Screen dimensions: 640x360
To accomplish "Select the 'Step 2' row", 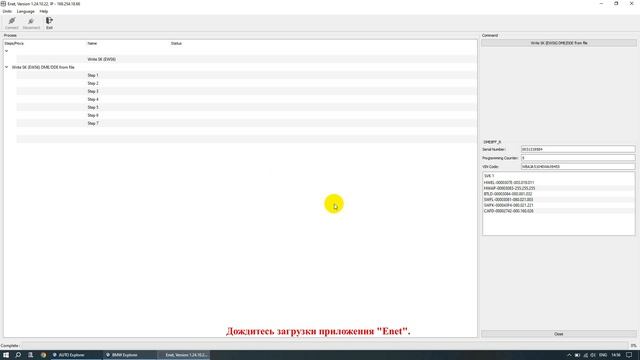I will click(246, 83).
